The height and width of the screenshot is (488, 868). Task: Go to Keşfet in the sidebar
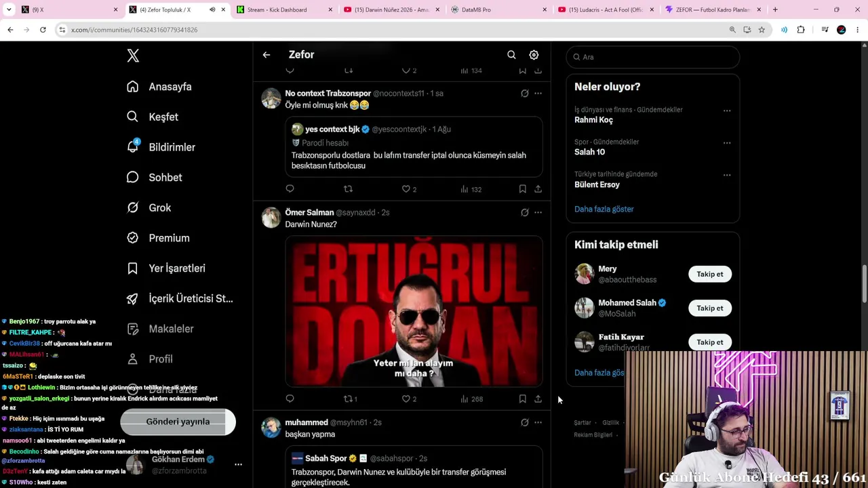153,117
